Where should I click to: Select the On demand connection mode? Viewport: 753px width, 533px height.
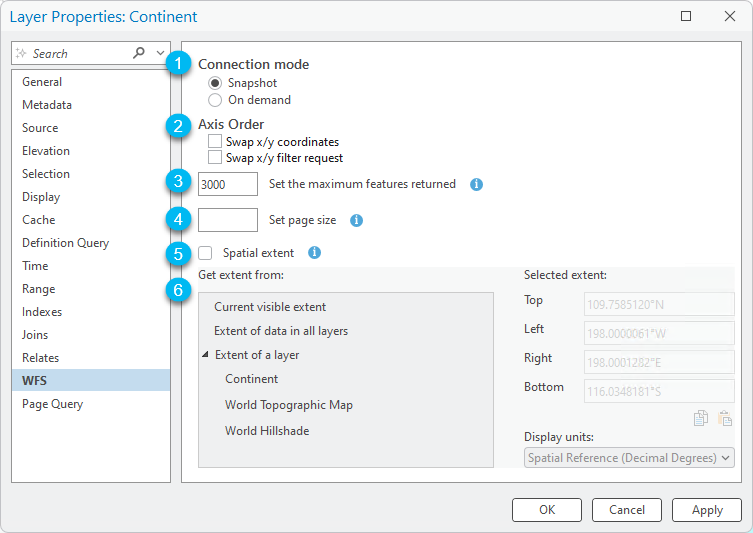click(x=215, y=100)
